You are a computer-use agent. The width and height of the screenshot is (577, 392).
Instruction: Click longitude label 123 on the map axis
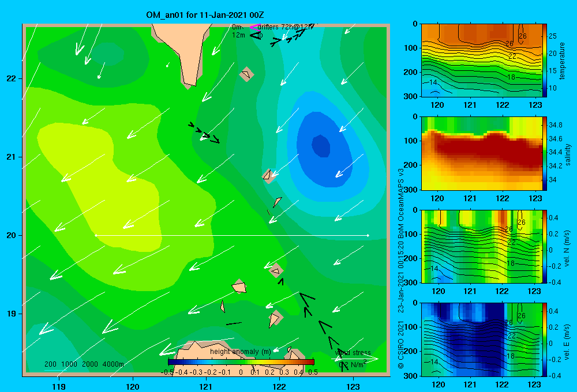point(353,386)
